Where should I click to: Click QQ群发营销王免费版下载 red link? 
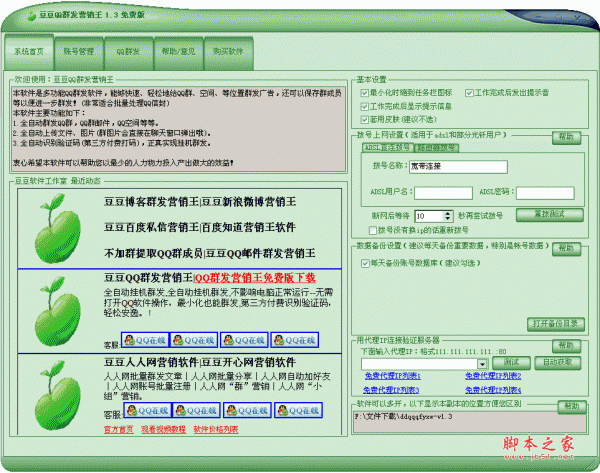pyautogui.click(x=255, y=277)
